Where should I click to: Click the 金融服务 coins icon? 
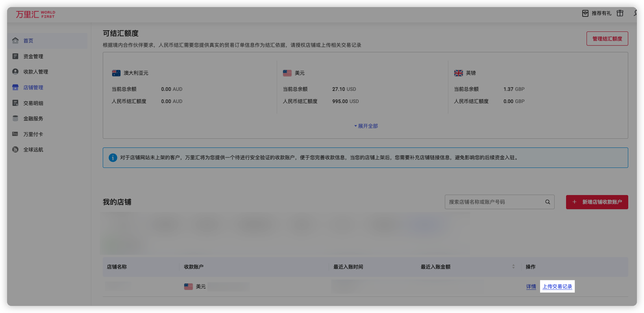[15, 118]
